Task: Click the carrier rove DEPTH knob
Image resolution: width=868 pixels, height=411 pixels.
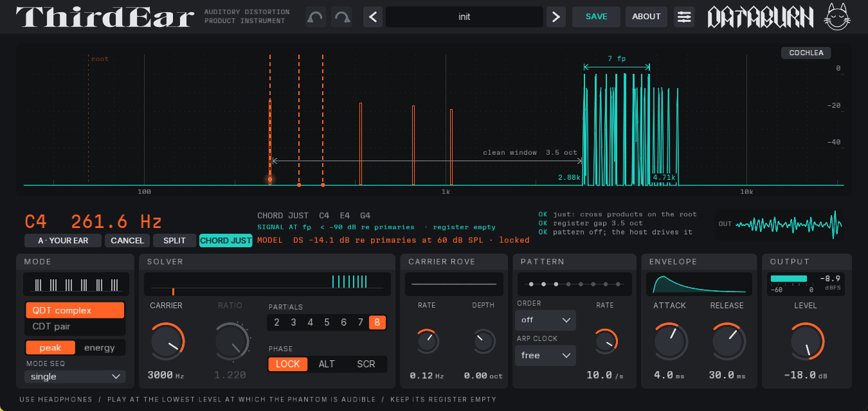Action: 483,342
